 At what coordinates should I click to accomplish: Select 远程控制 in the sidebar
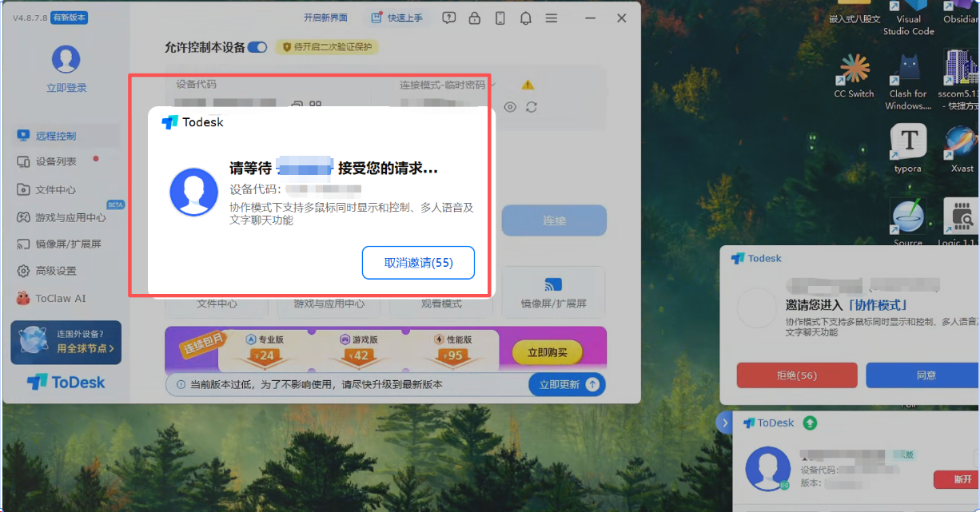66,136
